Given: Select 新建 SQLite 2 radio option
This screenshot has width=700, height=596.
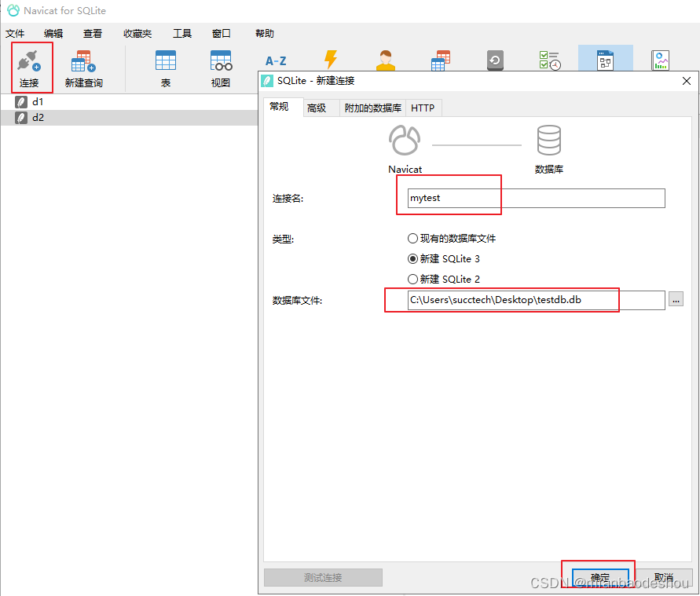Looking at the screenshot, I should tap(444, 280).
